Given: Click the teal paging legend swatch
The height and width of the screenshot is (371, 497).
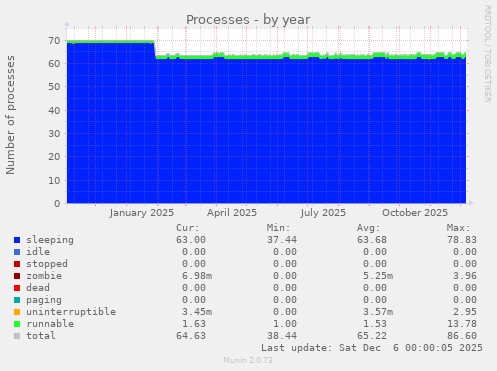Looking at the screenshot, I should [x=17, y=300].
